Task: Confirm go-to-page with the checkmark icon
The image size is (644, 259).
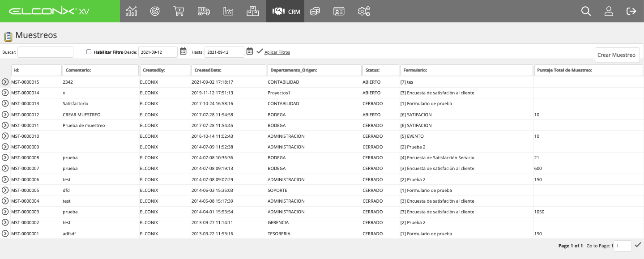Action: coord(638,245)
